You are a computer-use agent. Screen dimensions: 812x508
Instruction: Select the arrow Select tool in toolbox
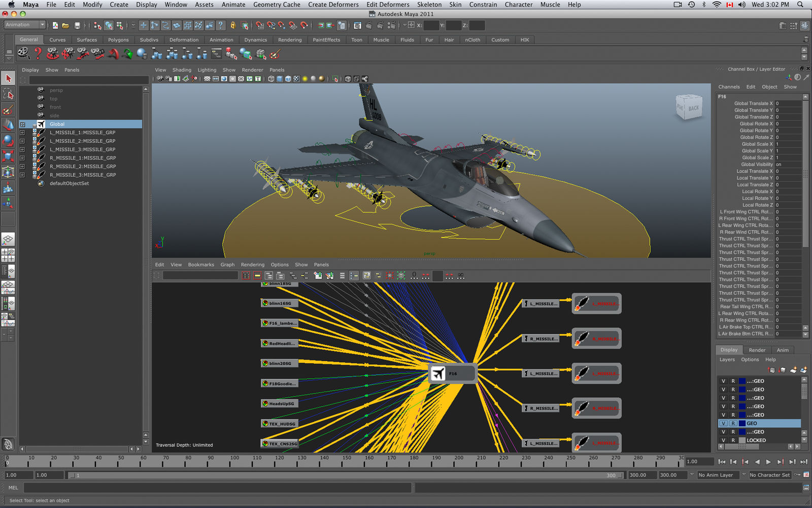[8, 78]
